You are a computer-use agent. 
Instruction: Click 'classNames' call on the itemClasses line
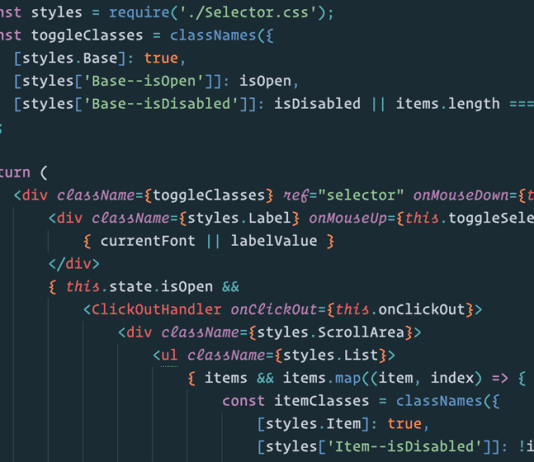pyautogui.click(x=439, y=401)
